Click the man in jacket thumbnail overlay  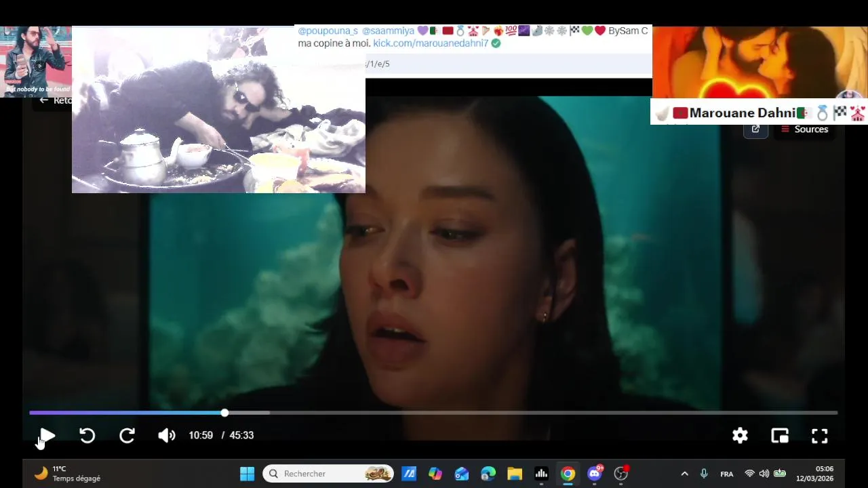click(35, 61)
